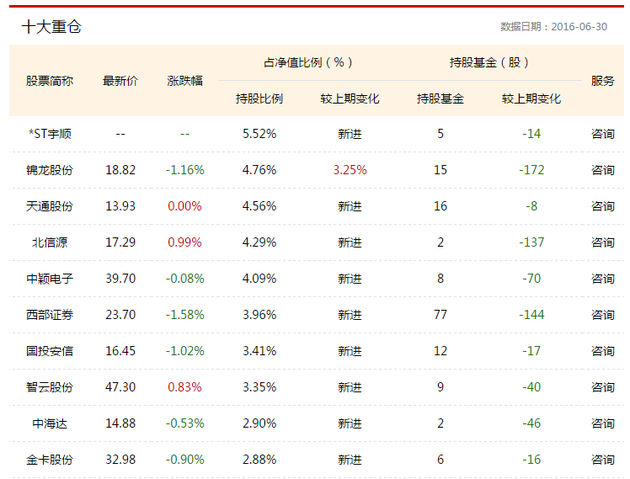Click the 十大重仓 section title
630x479 pixels.
51,27
